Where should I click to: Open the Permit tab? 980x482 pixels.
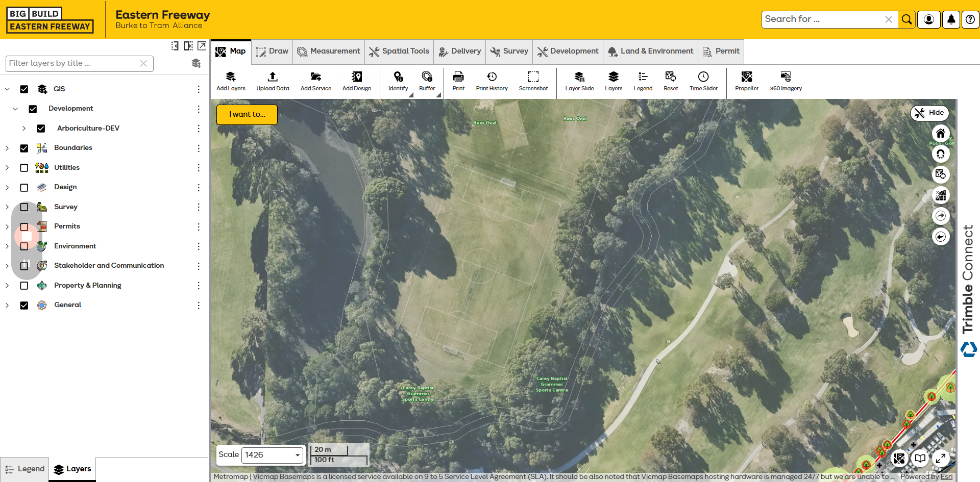pyautogui.click(x=721, y=52)
